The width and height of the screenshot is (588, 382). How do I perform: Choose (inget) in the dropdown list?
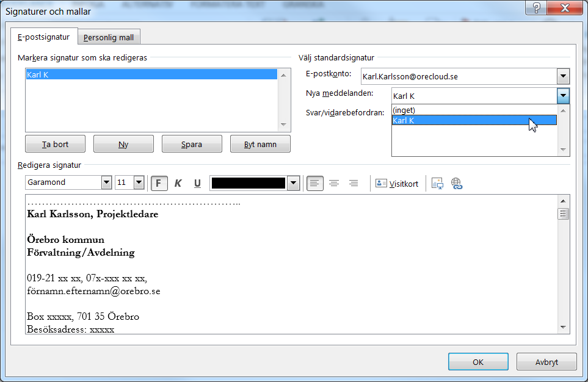point(474,110)
